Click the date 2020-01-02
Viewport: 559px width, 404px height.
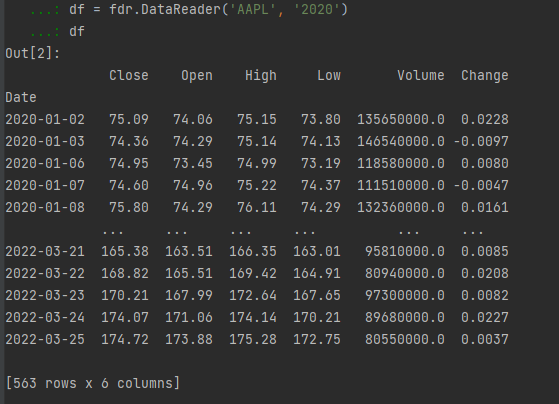coord(45,119)
